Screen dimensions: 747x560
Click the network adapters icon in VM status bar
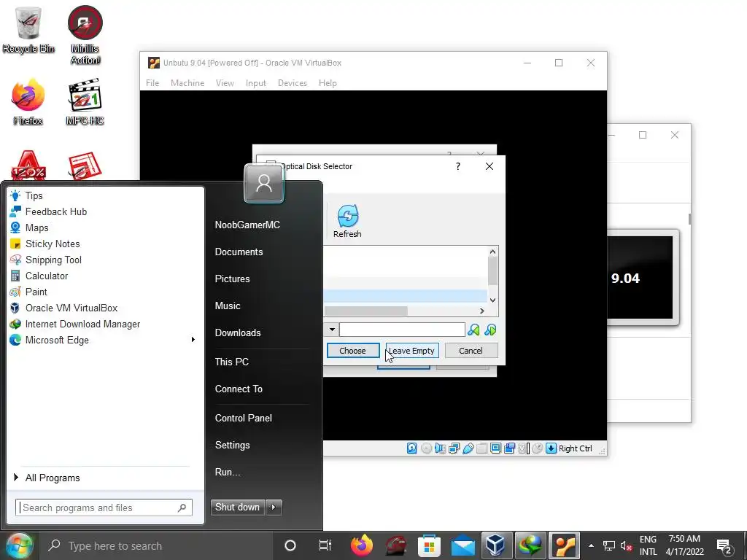[454, 448]
